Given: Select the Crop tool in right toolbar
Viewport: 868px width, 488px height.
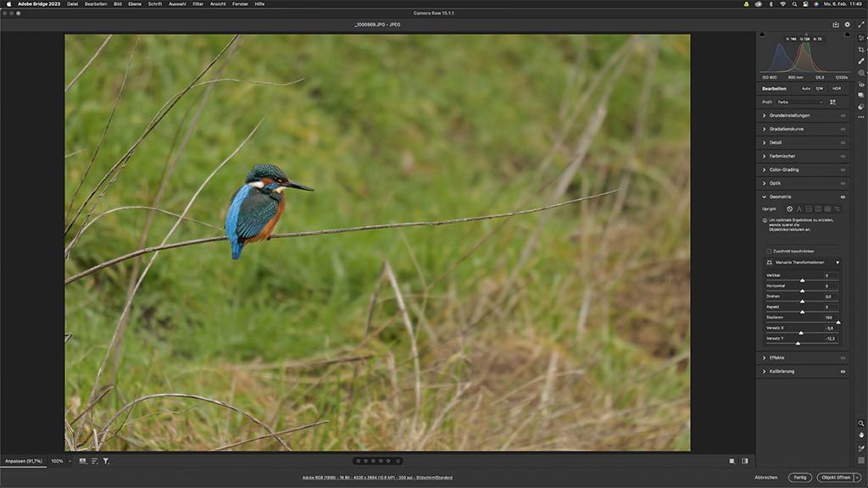Looking at the screenshot, I should pyautogui.click(x=861, y=50).
